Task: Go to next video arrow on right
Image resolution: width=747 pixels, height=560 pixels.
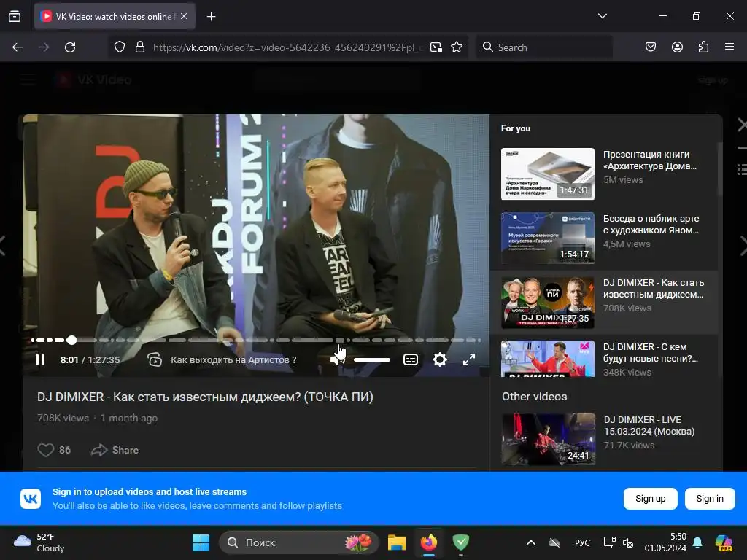Action: (743, 246)
